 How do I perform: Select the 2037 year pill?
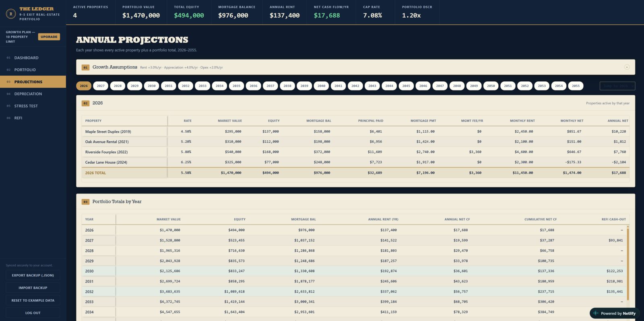[x=270, y=86]
